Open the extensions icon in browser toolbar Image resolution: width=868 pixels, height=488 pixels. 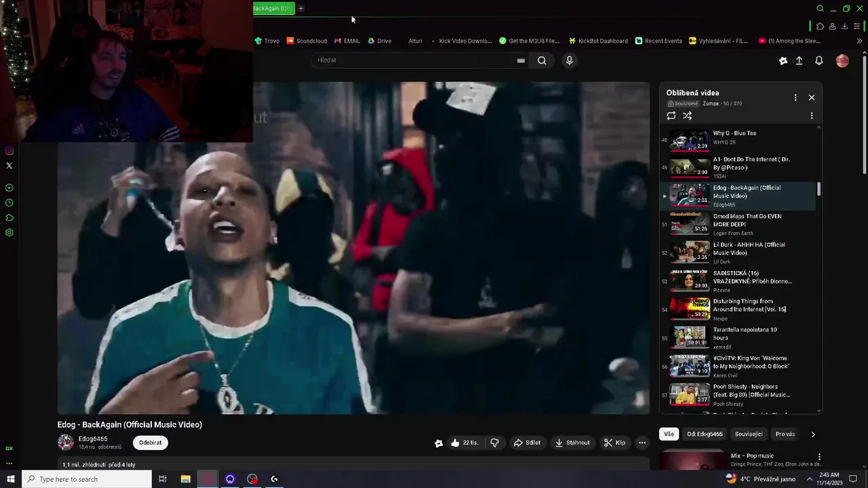click(820, 26)
